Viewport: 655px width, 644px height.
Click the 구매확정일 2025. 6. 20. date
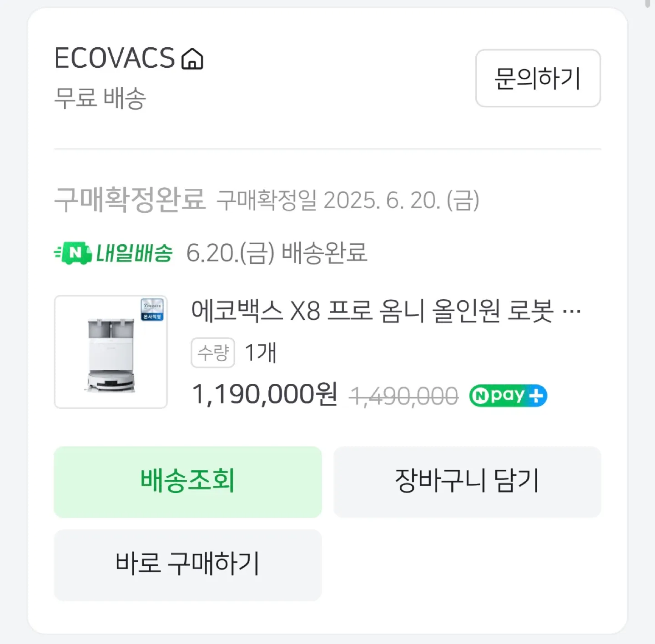(348, 200)
